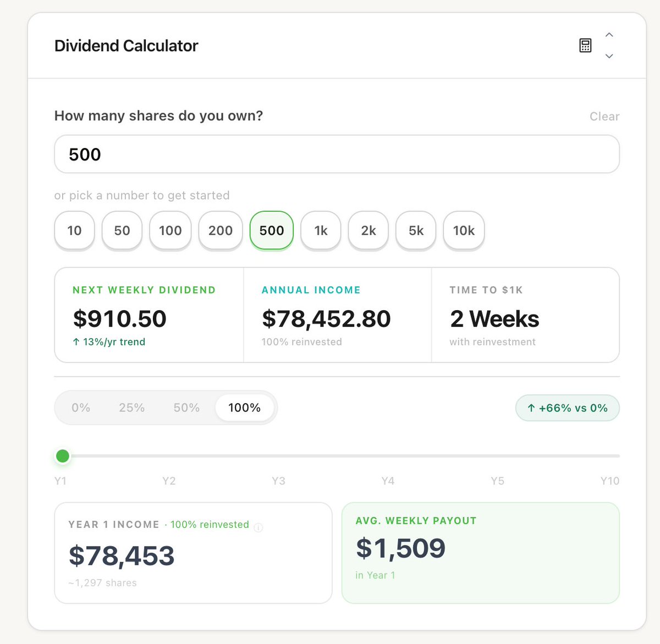Click the +66% vs 0% badge
The image size is (660, 644).
click(x=568, y=408)
